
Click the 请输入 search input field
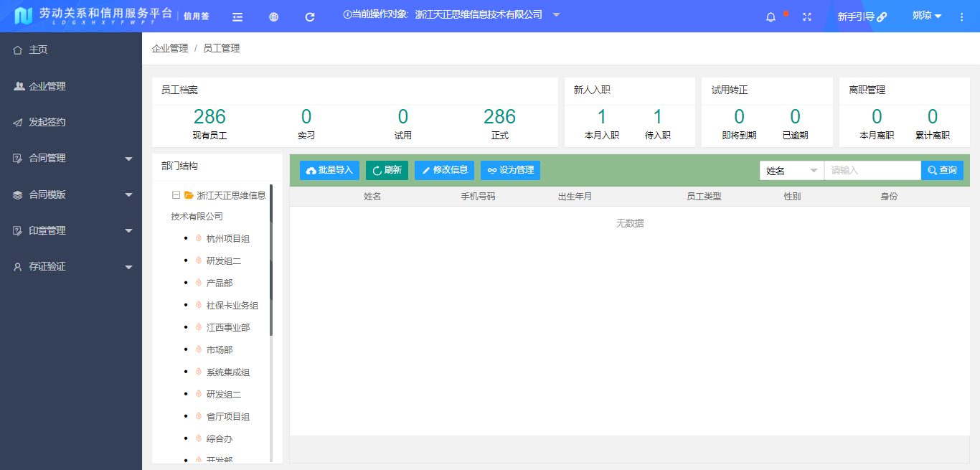(872, 170)
